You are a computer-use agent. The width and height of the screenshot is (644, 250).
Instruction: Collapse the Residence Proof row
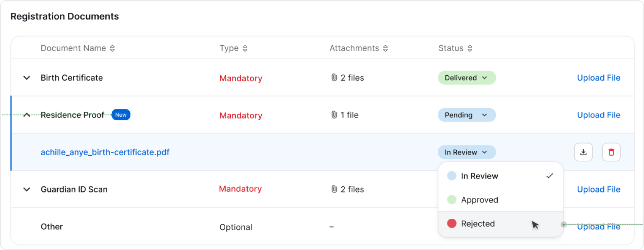pyautogui.click(x=27, y=115)
